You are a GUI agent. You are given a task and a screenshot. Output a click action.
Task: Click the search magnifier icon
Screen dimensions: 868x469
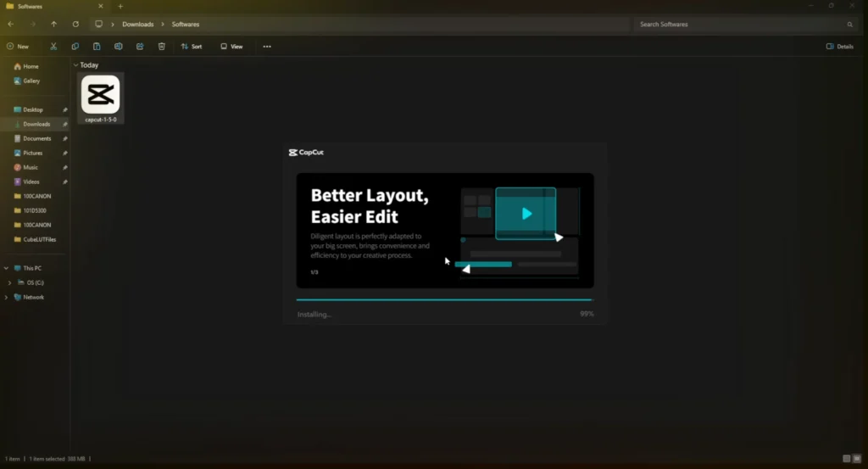849,25
